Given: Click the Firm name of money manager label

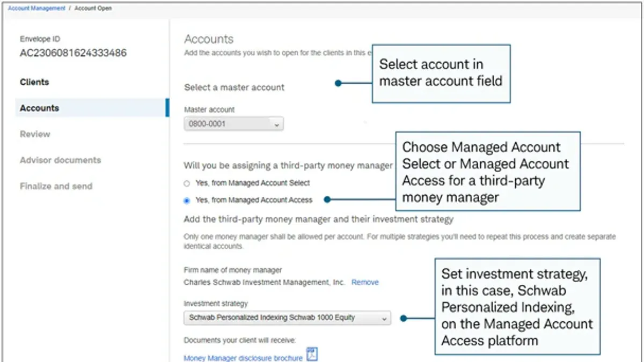Looking at the screenshot, I should (x=233, y=270).
